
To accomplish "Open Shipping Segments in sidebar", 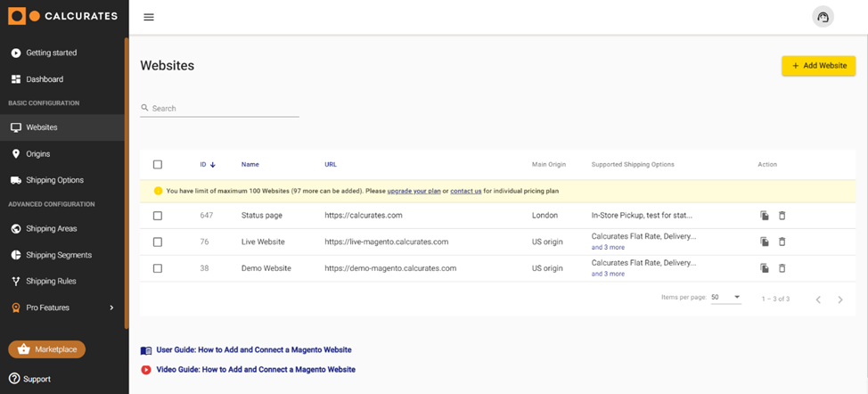I will click(x=62, y=255).
